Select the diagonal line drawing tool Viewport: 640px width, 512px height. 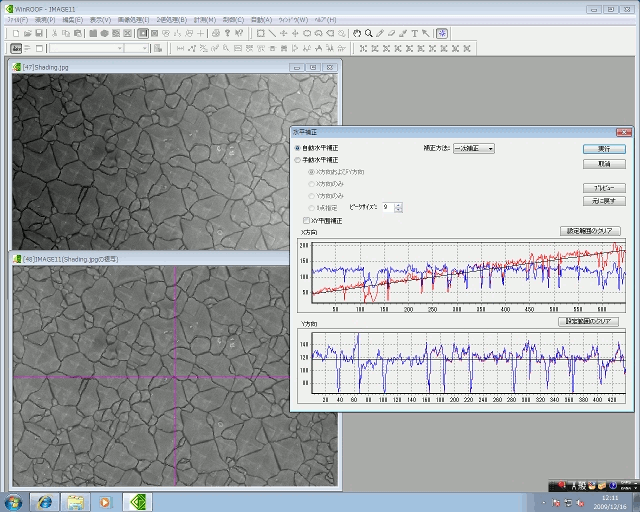272,33
